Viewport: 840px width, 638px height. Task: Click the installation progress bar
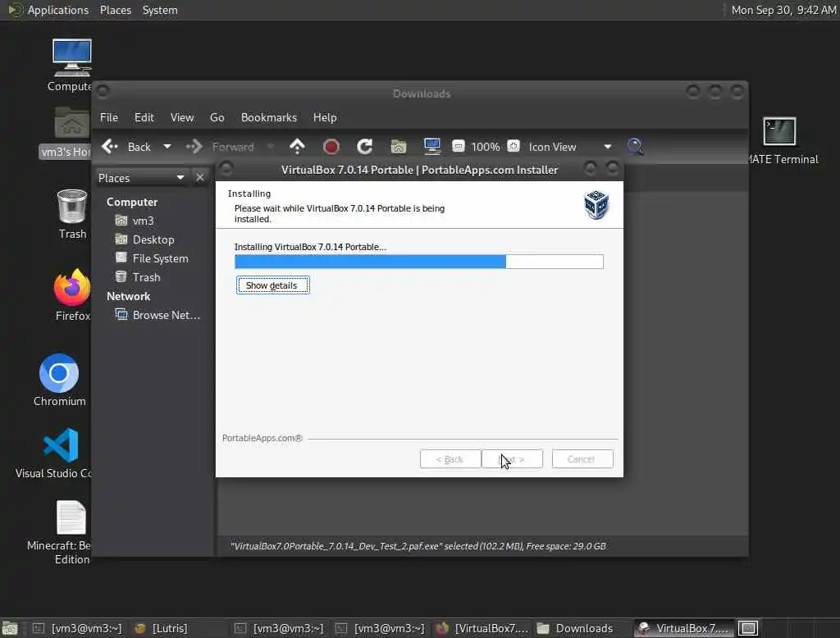(419, 262)
